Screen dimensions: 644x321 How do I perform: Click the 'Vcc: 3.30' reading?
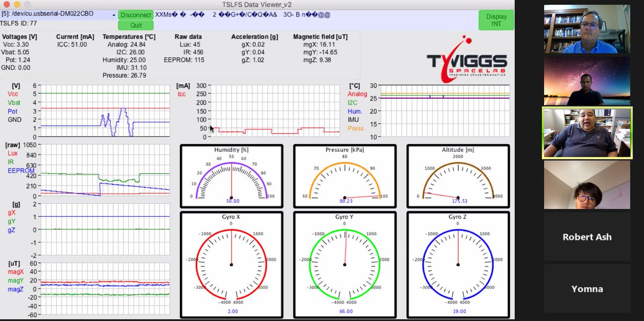pyautogui.click(x=17, y=45)
